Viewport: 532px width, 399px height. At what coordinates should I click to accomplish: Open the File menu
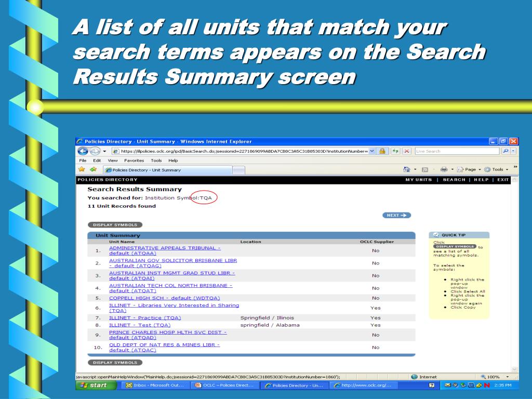point(83,161)
